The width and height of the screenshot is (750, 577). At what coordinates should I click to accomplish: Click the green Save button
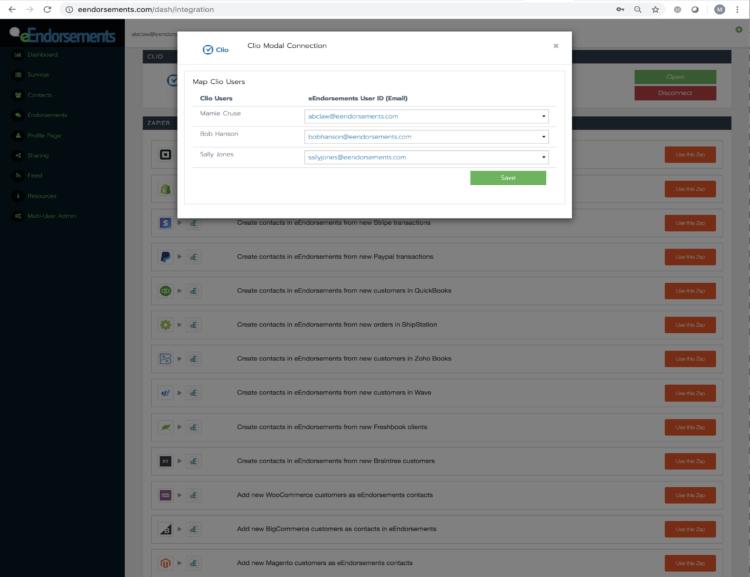tap(508, 178)
